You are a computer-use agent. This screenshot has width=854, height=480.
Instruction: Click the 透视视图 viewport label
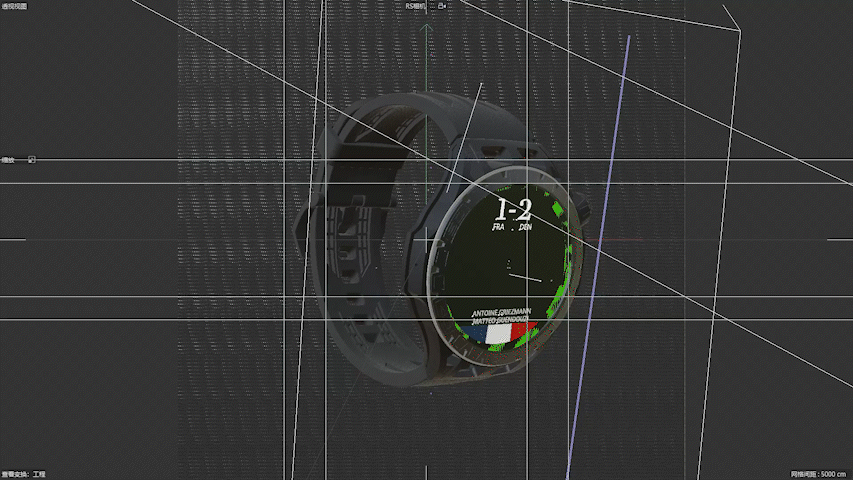point(14,6)
